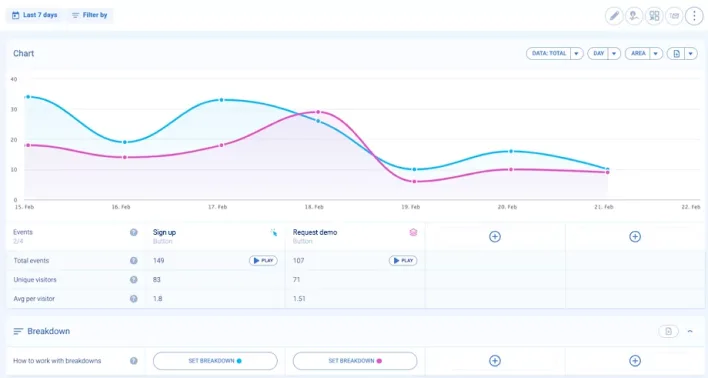Add a fourth event with plus icon
The image size is (708, 378).
click(x=635, y=237)
